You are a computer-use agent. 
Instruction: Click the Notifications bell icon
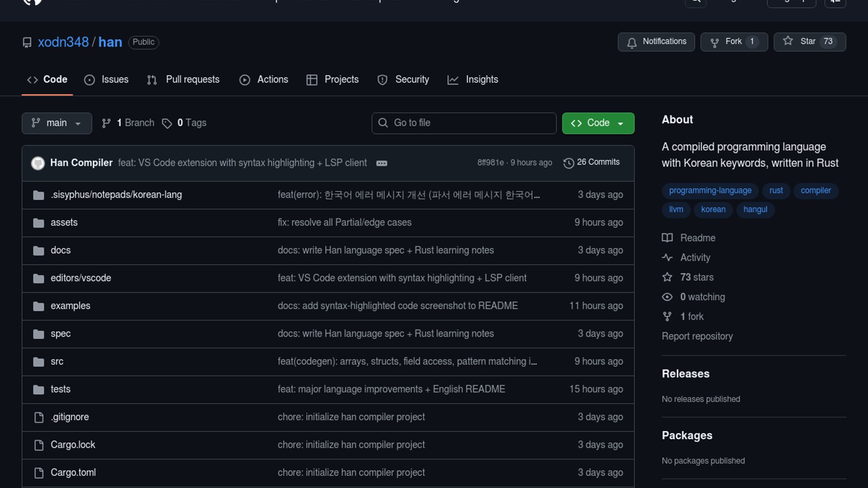pyautogui.click(x=632, y=42)
